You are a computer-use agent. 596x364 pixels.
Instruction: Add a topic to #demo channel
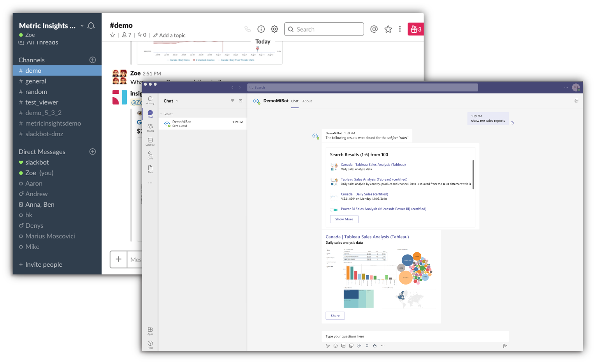click(169, 35)
